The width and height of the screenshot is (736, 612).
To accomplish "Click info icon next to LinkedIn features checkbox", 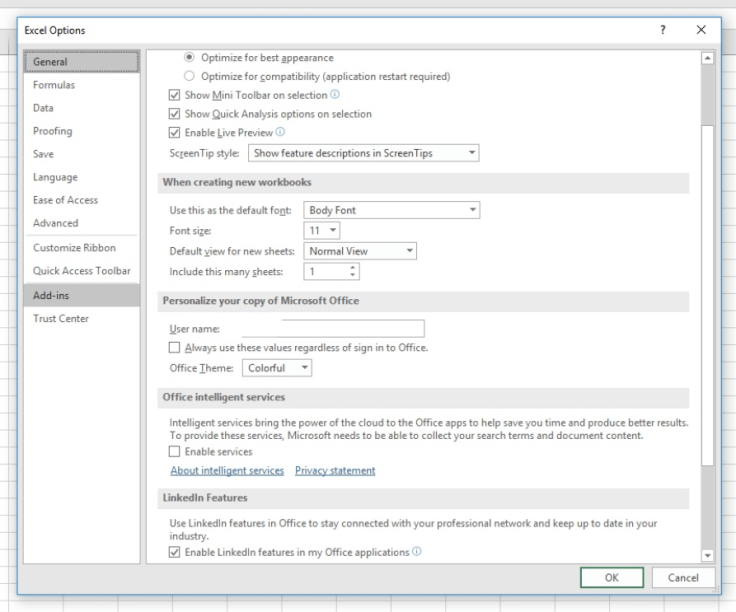I will click(x=416, y=552).
